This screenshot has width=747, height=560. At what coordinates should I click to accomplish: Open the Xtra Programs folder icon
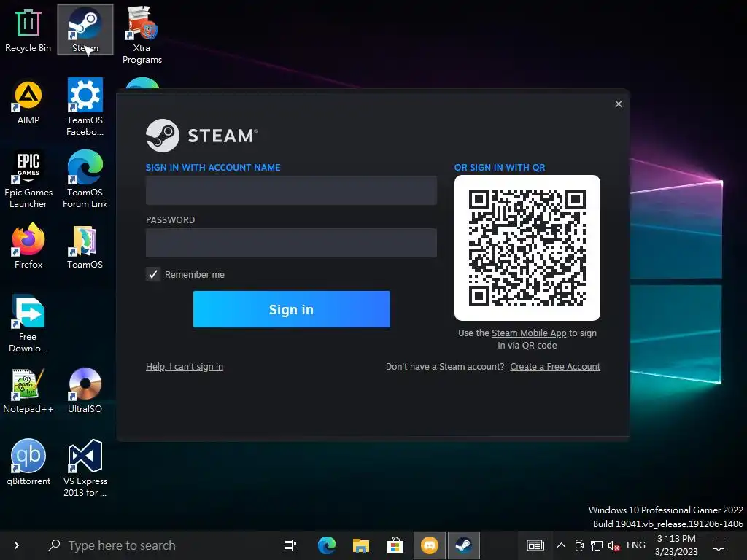[142, 35]
